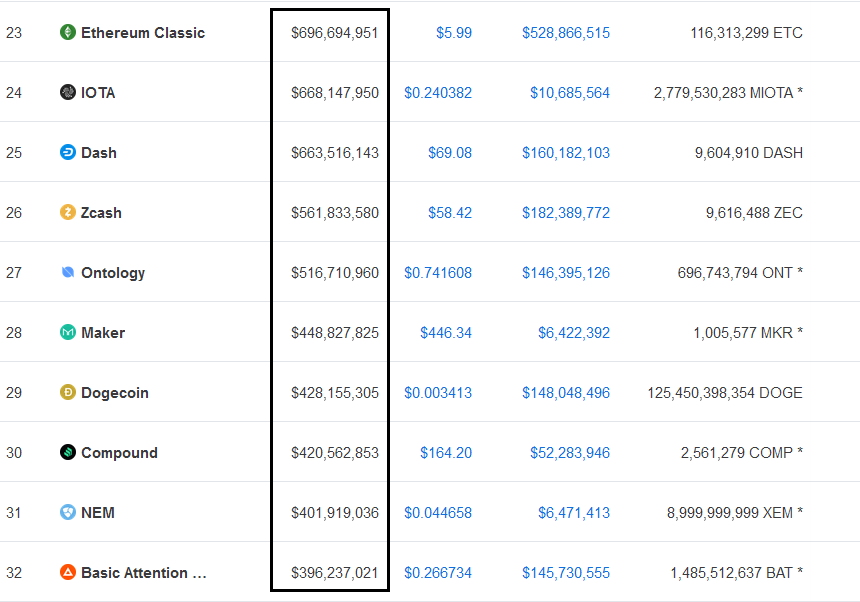Click Maker price $446.34
Screen dimensions: 860x602
[x=446, y=333]
